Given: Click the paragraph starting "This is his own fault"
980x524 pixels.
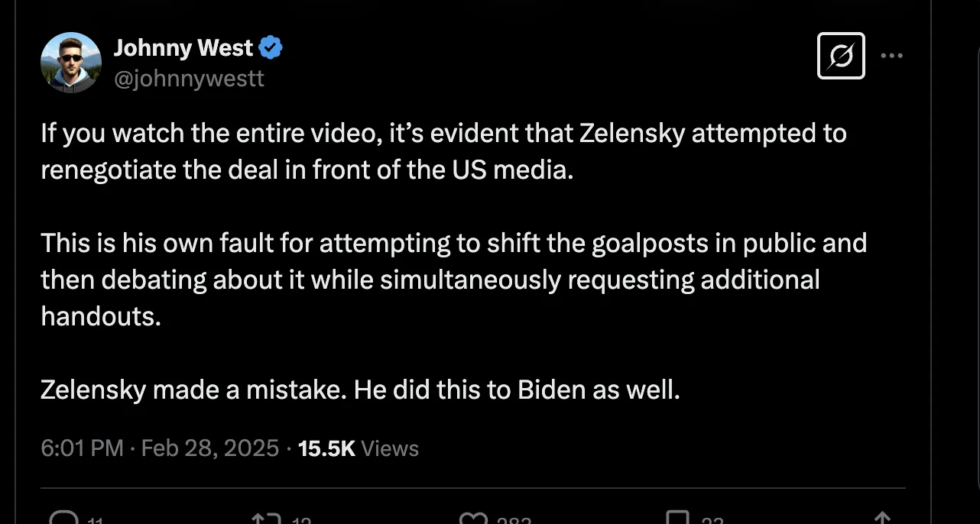Looking at the screenshot, I should [453, 279].
